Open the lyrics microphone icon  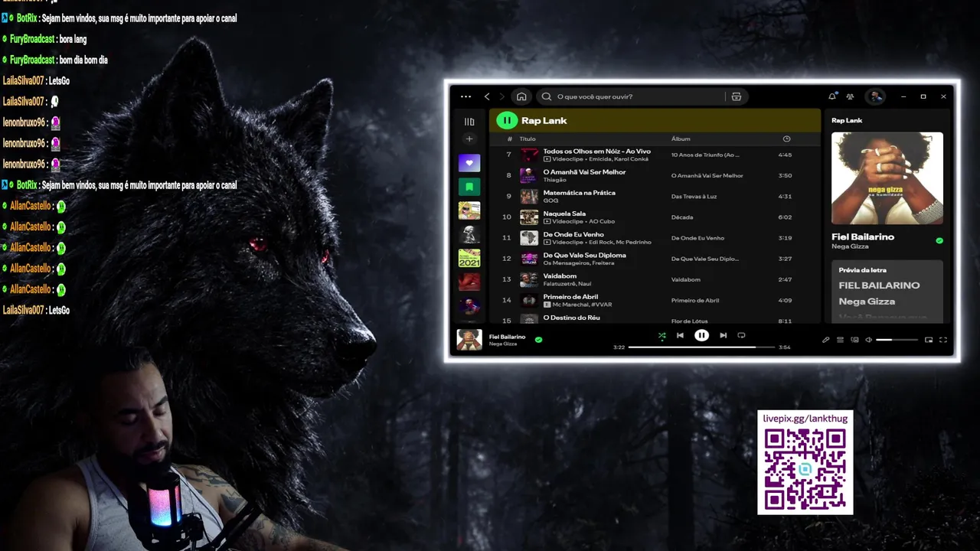pyautogui.click(x=826, y=340)
